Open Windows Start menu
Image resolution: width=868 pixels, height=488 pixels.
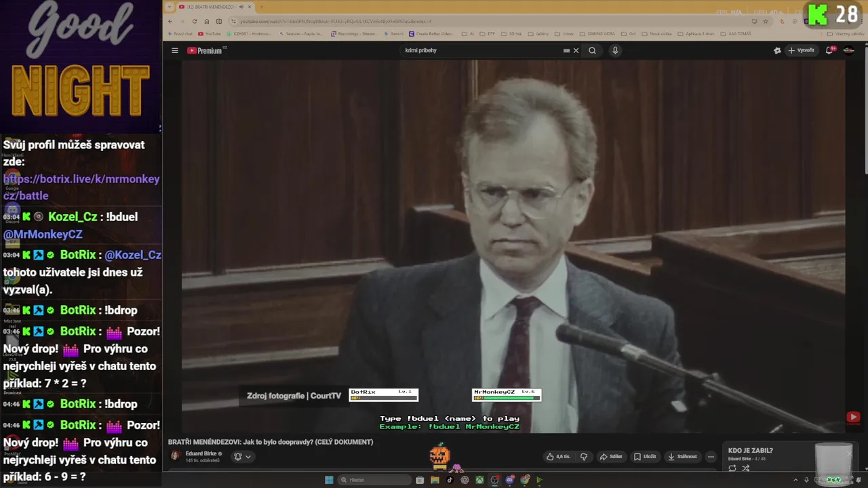tap(329, 480)
